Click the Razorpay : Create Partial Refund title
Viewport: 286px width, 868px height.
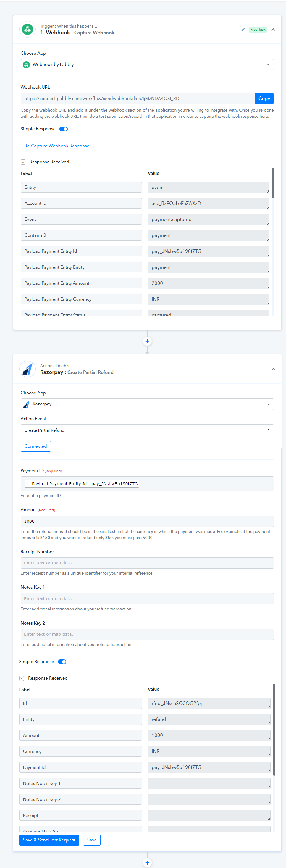point(77,372)
